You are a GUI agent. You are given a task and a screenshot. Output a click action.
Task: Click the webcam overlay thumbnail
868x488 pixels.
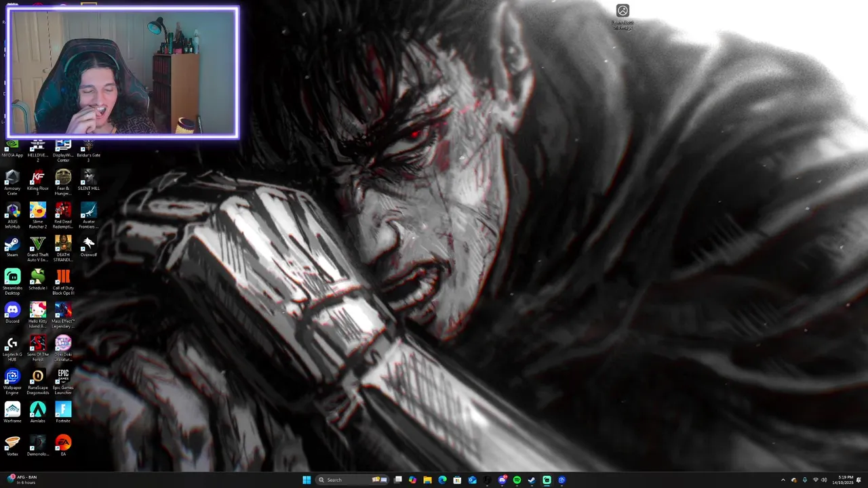coord(122,73)
